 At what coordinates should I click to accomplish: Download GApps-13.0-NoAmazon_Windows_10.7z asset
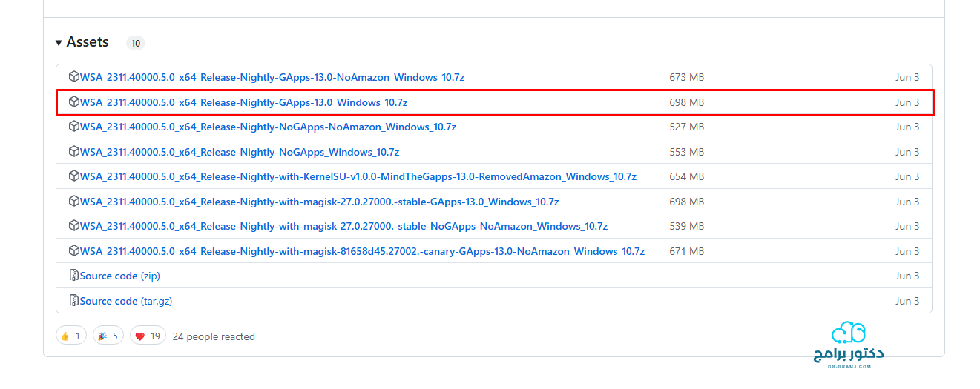pyautogui.click(x=272, y=77)
